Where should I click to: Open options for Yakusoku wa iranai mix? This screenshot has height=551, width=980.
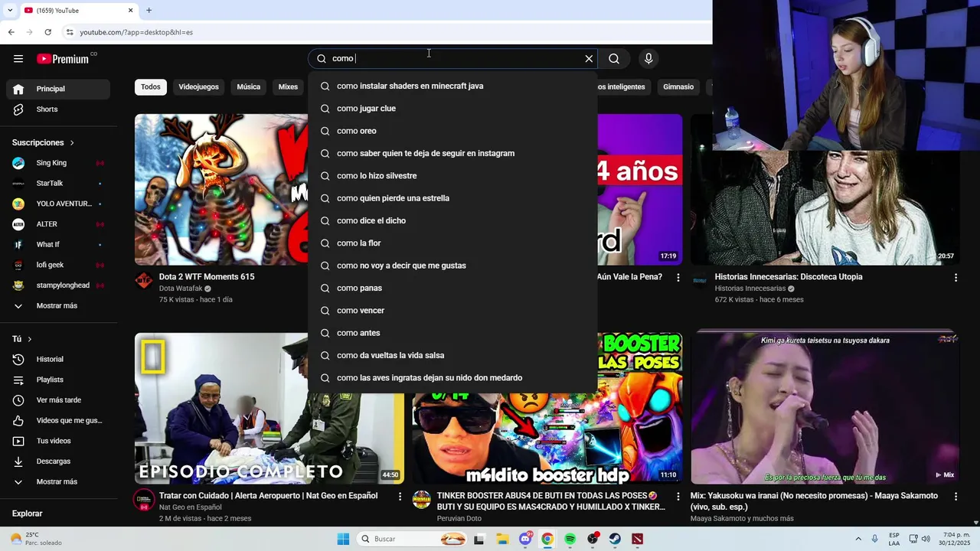coord(955,497)
